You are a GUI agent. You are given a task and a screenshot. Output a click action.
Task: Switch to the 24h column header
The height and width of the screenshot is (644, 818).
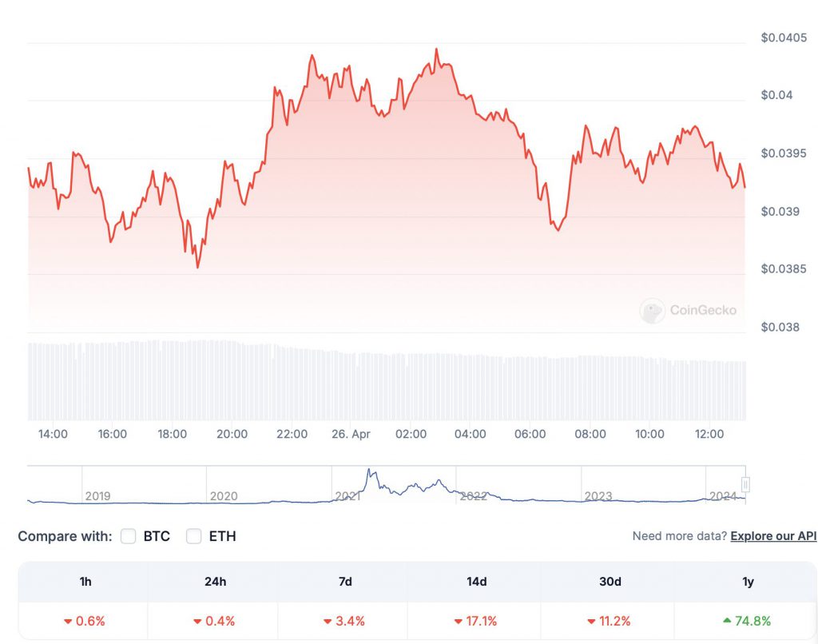click(215, 582)
